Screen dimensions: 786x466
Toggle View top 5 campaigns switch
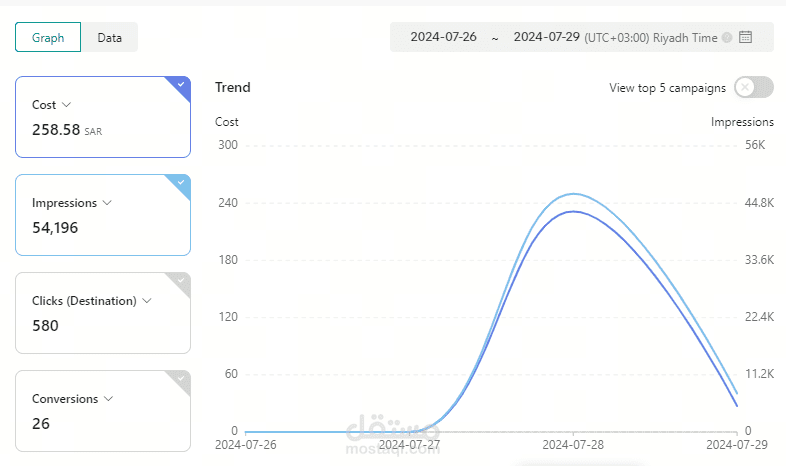(x=753, y=88)
